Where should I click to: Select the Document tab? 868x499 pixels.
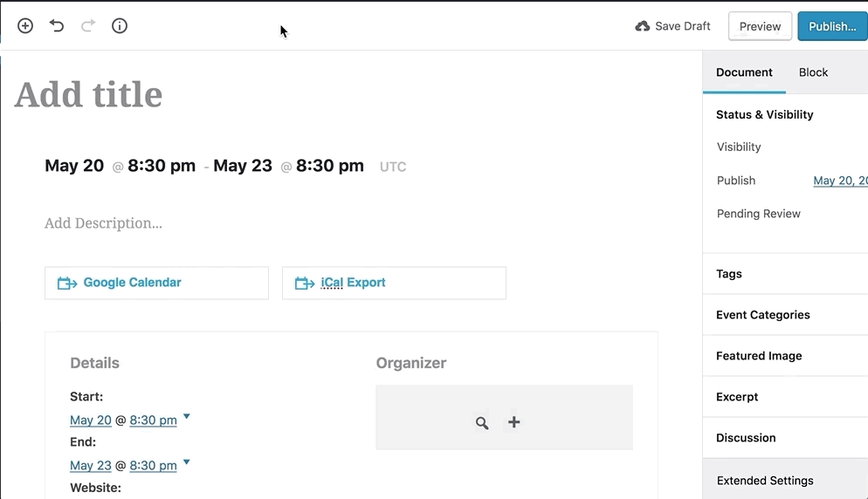(x=744, y=72)
